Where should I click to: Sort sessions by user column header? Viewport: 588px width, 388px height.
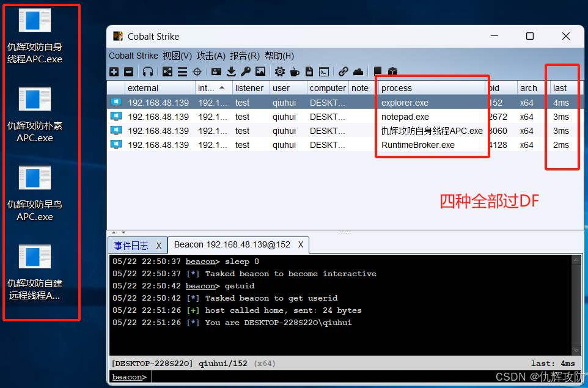[288, 88]
